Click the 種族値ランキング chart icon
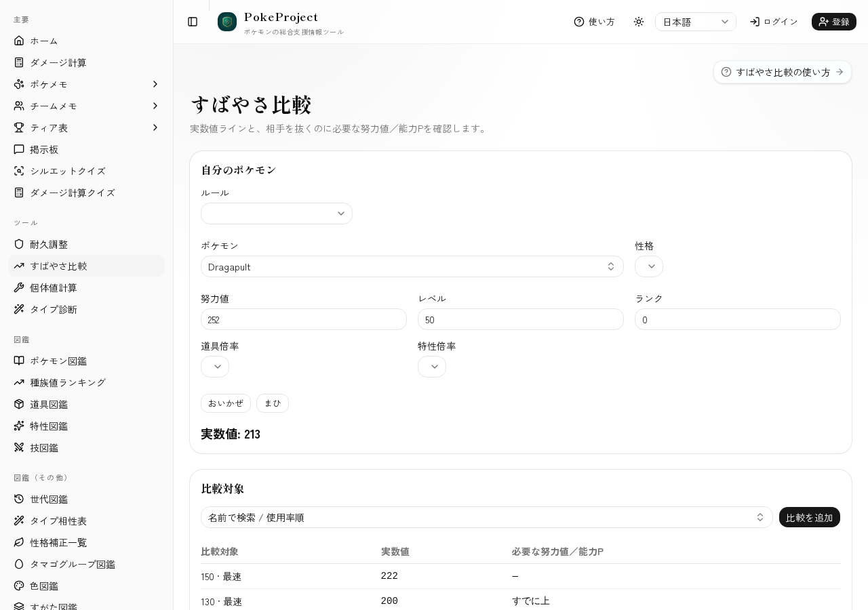 click(19, 382)
